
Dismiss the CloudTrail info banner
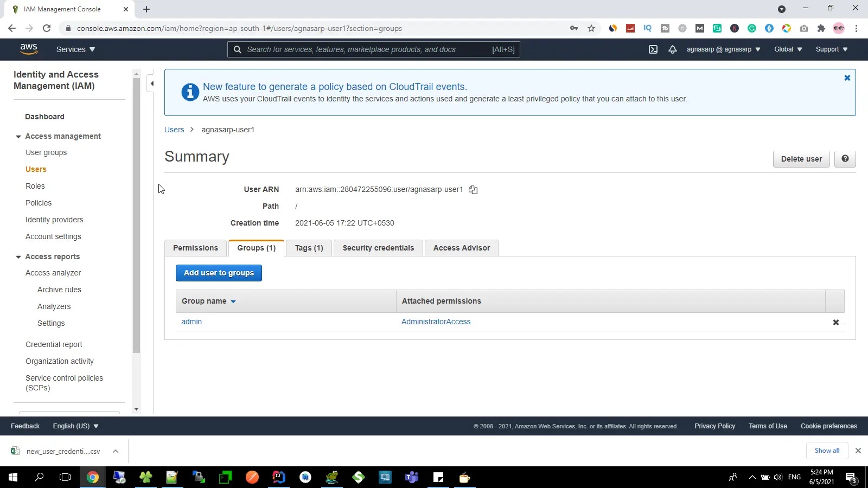click(847, 78)
